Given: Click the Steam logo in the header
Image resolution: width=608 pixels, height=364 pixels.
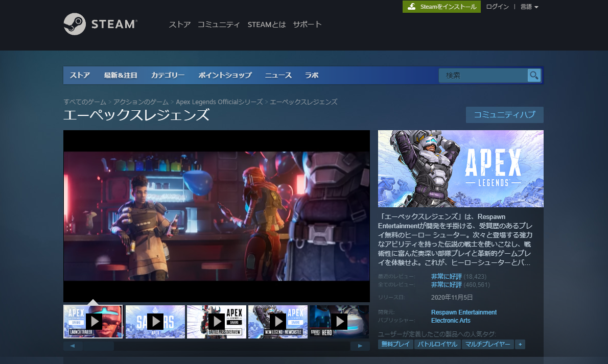Looking at the screenshot, I should (100, 24).
